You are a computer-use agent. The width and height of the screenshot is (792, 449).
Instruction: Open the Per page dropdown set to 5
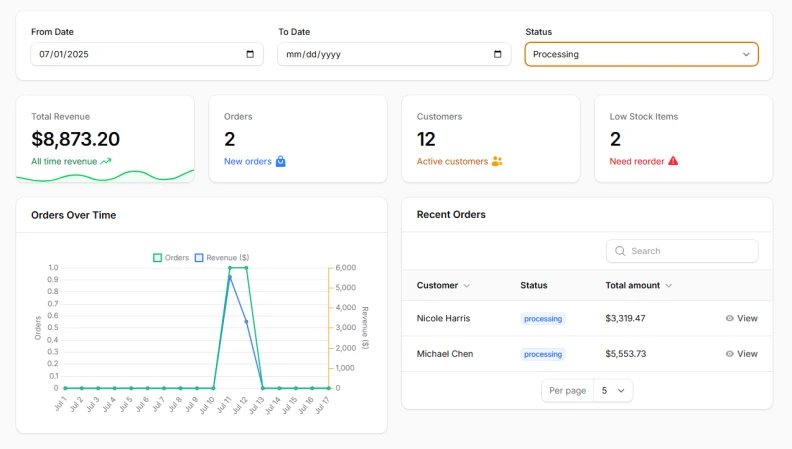pos(612,390)
